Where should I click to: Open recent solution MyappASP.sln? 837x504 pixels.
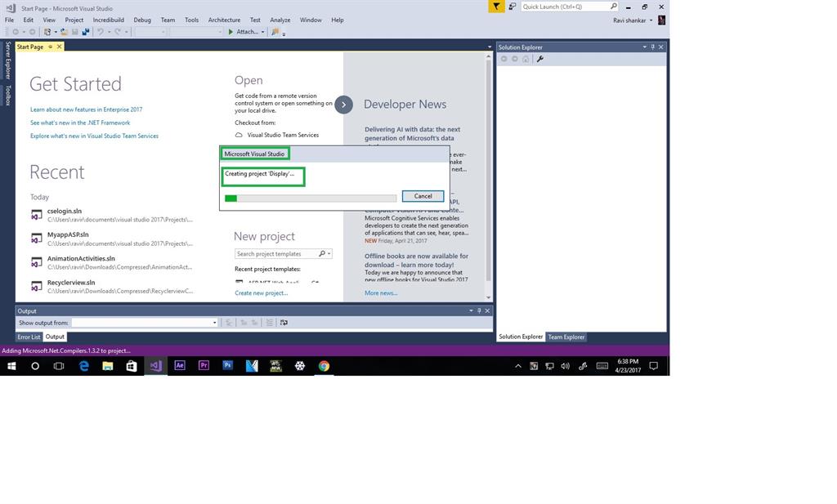tap(112, 239)
